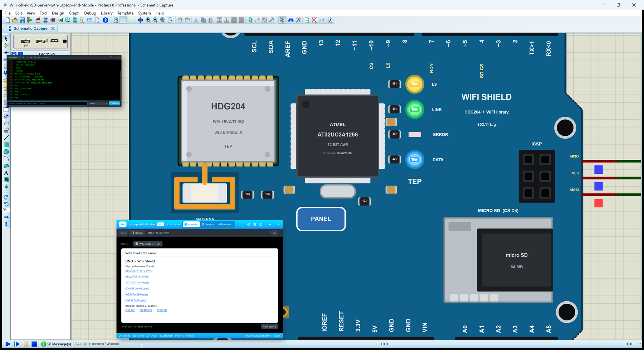Open the Debug menu
The width and height of the screenshot is (644, 350).
[x=90, y=13]
